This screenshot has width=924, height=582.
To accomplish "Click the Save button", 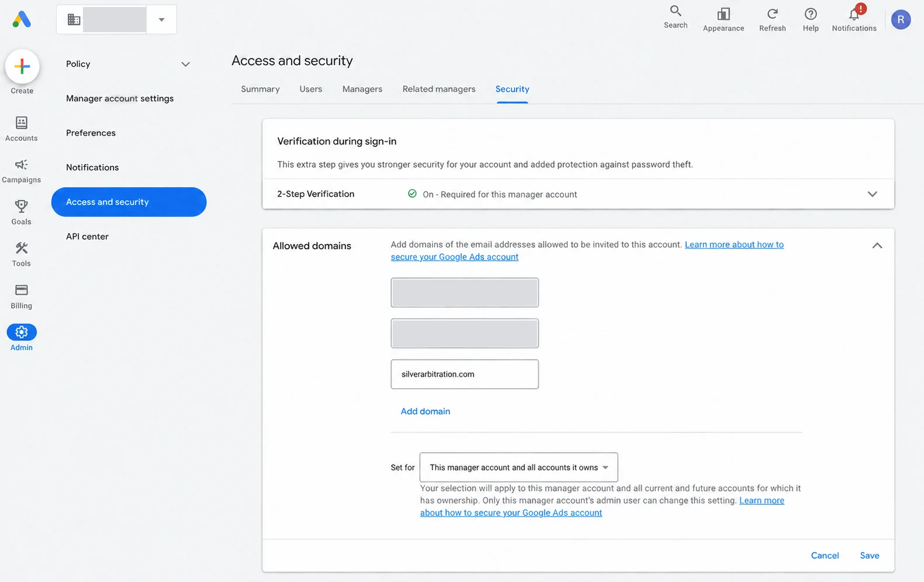I will [870, 556].
